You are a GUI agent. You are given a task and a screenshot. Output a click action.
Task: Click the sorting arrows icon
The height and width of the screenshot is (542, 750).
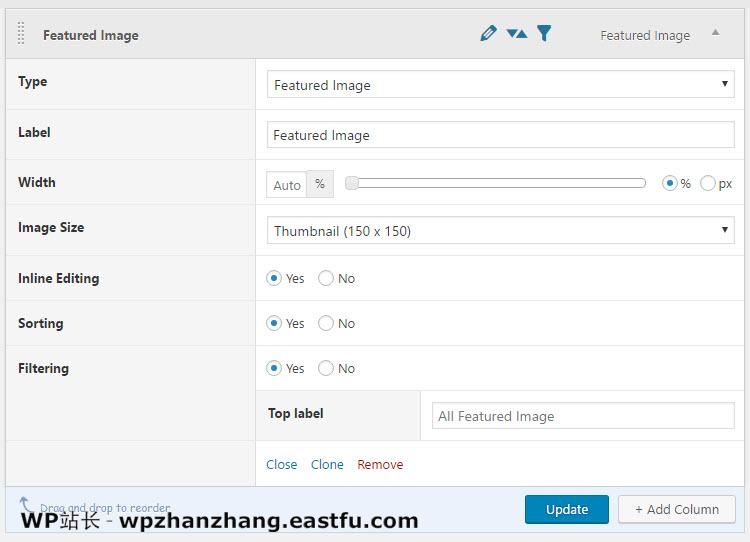point(516,34)
